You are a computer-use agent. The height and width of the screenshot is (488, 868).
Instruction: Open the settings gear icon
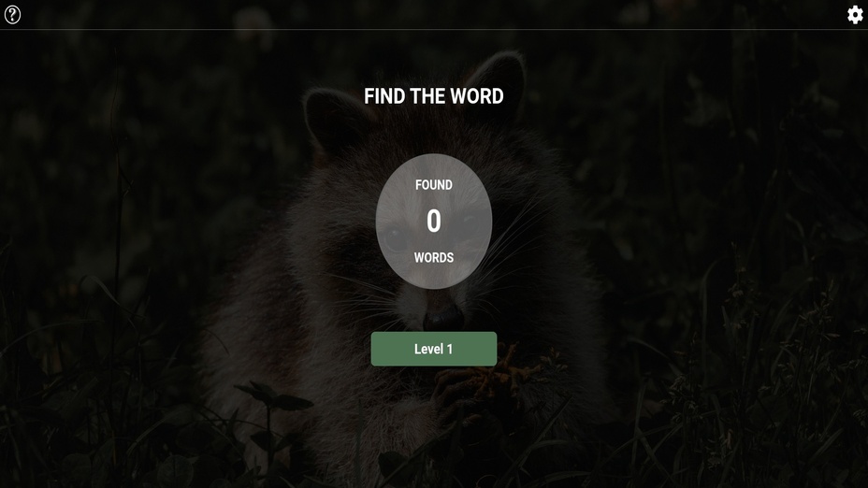(x=855, y=15)
